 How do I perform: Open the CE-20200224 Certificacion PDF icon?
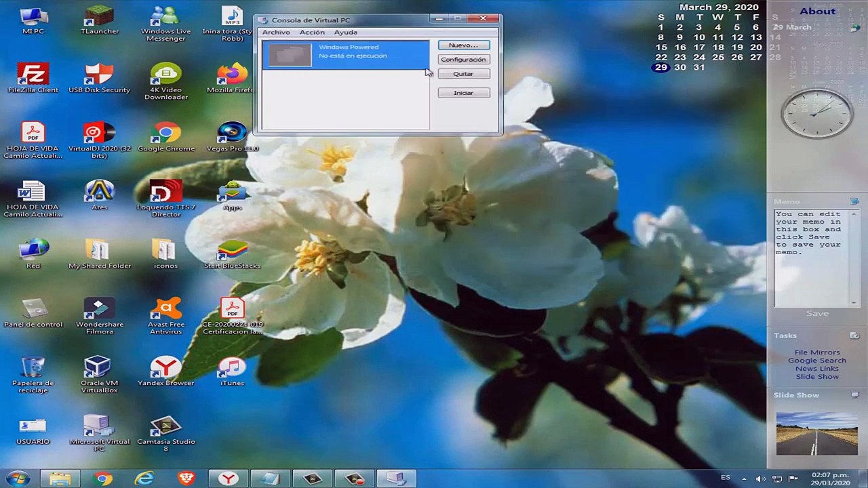pos(232,317)
